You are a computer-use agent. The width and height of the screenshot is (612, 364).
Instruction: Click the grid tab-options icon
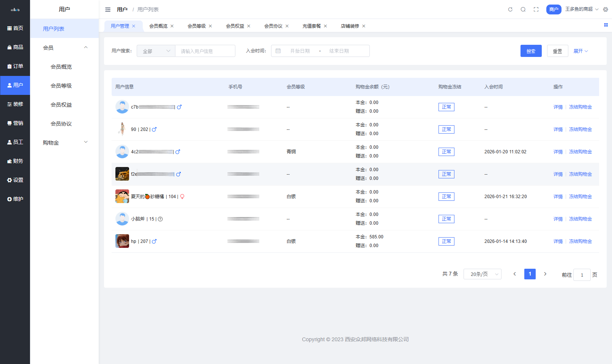(606, 25)
